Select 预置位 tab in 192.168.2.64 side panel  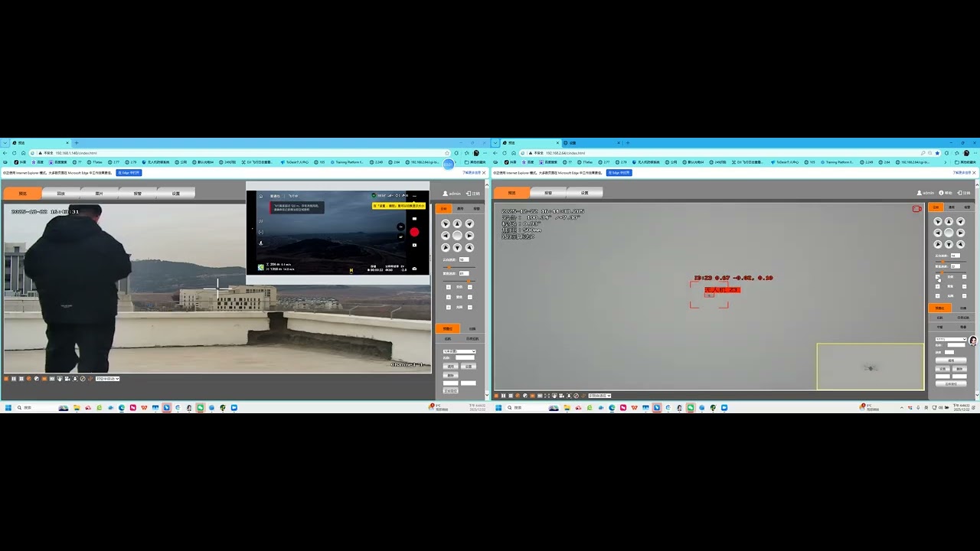[x=939, y=308]
